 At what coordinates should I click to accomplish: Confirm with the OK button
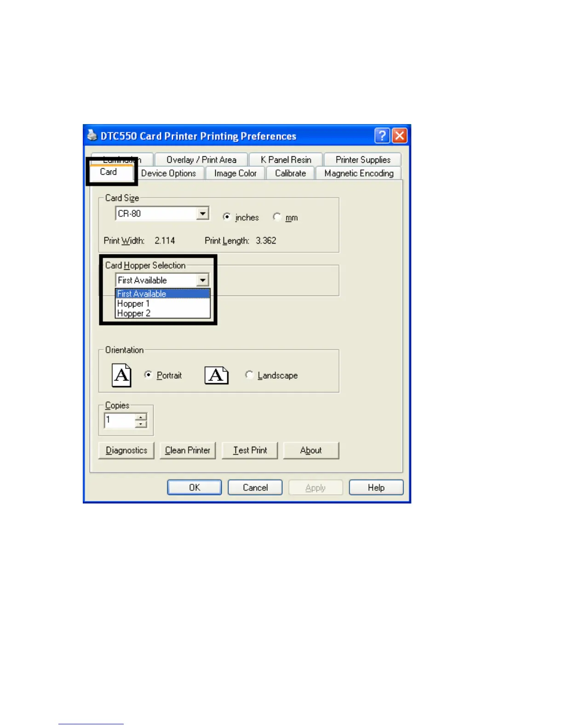pos(195,488)
